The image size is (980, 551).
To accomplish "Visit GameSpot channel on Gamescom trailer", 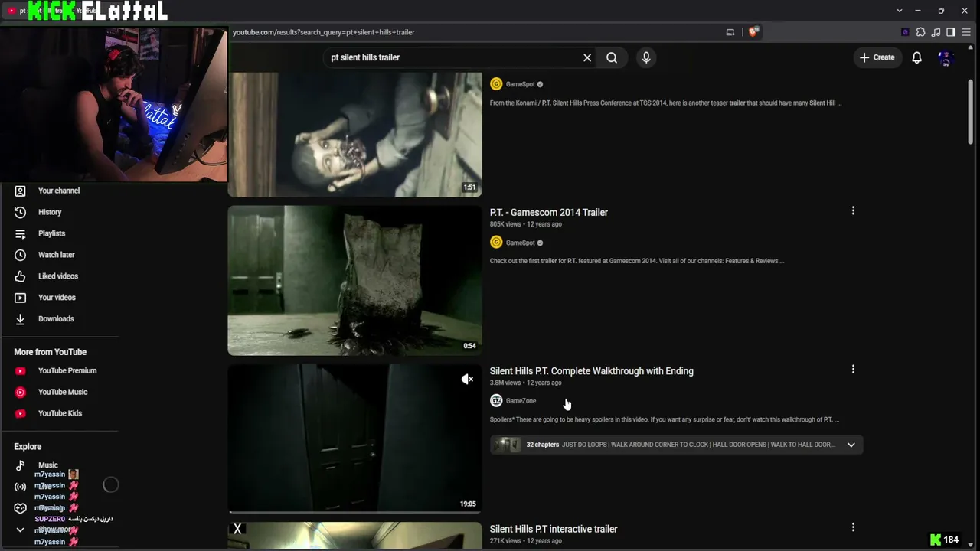I will [x=521, y=243].
